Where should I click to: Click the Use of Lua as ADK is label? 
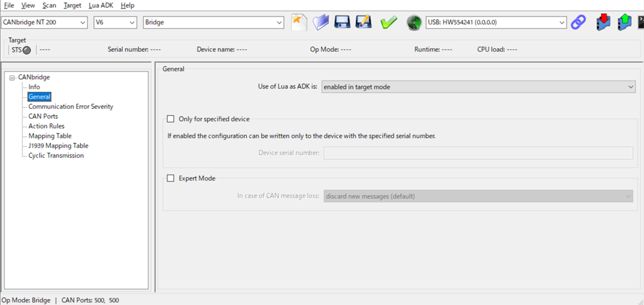288,87
